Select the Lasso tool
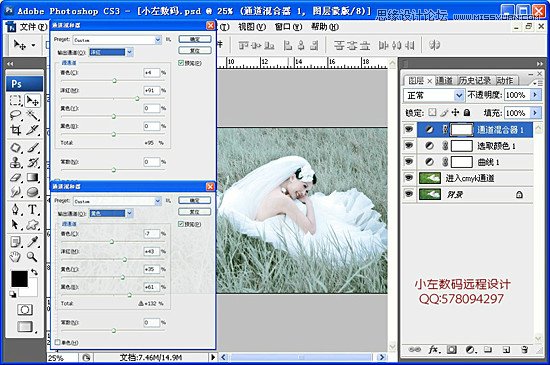 [15, 115]
